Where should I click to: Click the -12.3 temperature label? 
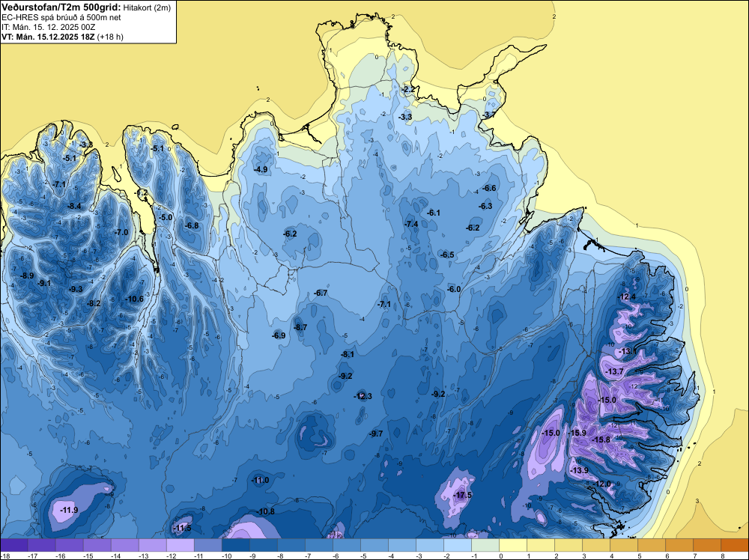tap(363, 396)
